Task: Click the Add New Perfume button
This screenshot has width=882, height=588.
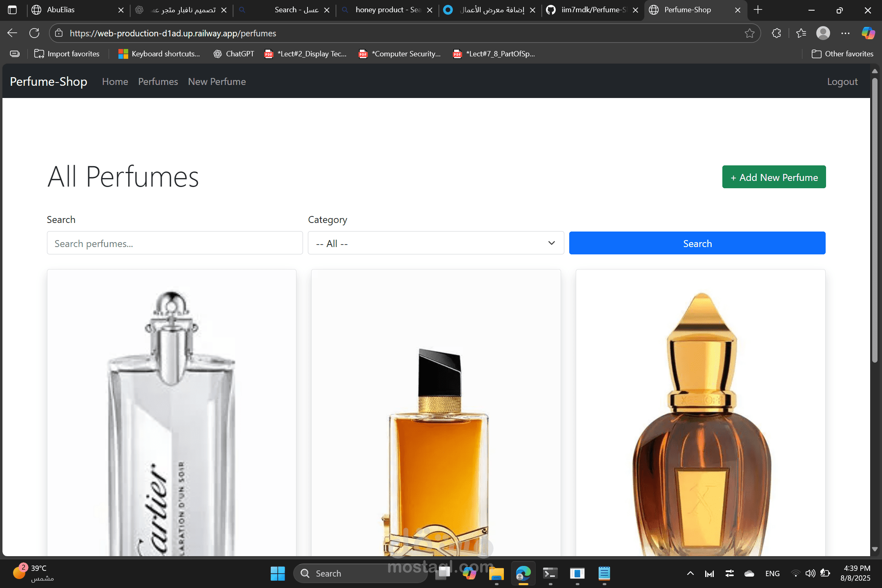Action: tap(774, 177)
